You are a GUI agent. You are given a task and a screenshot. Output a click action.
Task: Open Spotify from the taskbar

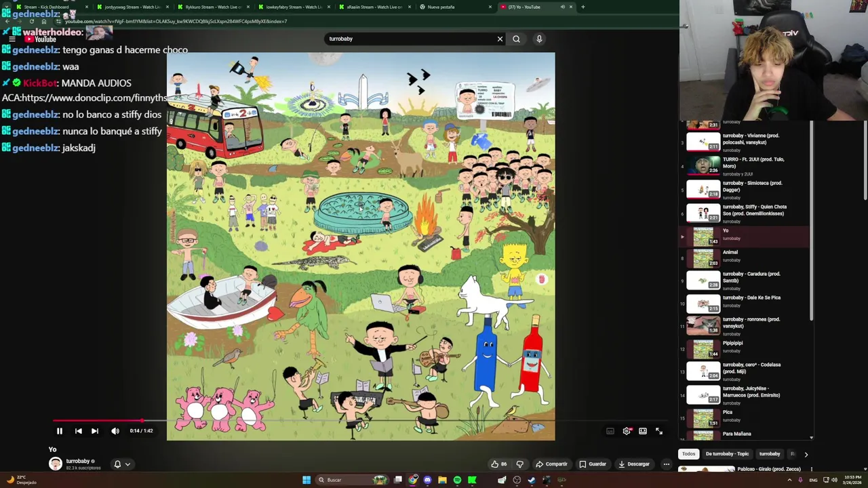coord(457,480)
